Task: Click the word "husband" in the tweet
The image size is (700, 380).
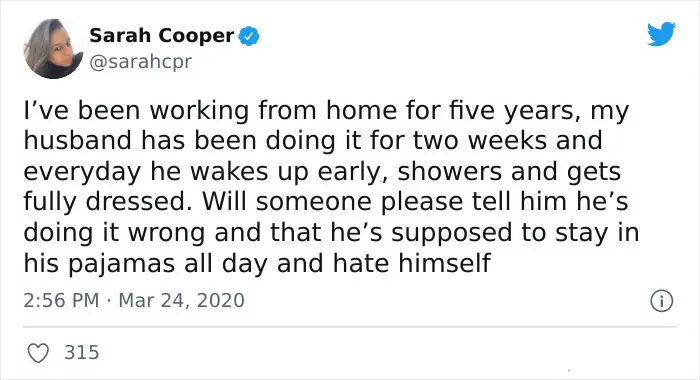Action: click(78, 140)
